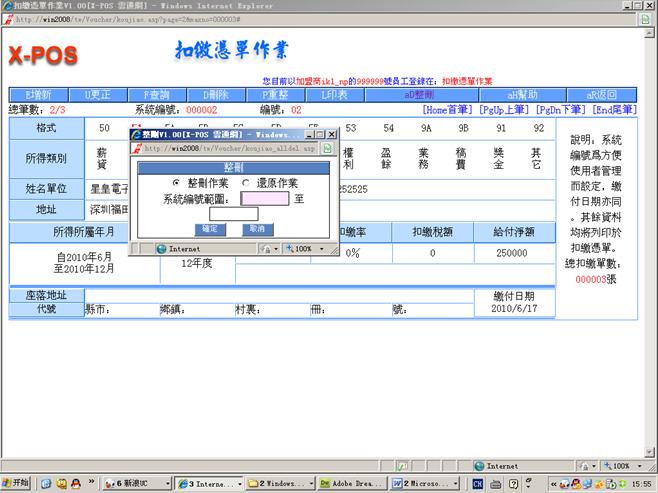This screenshot has height=493, width=658.
Task: Click the Internet Explorer quick launch icon
Action: (44, 483)
